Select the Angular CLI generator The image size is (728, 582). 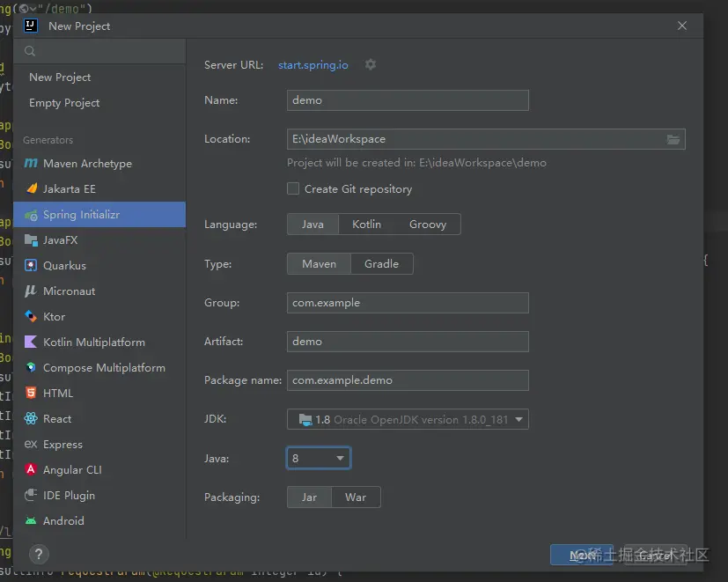tap(99, 469)
